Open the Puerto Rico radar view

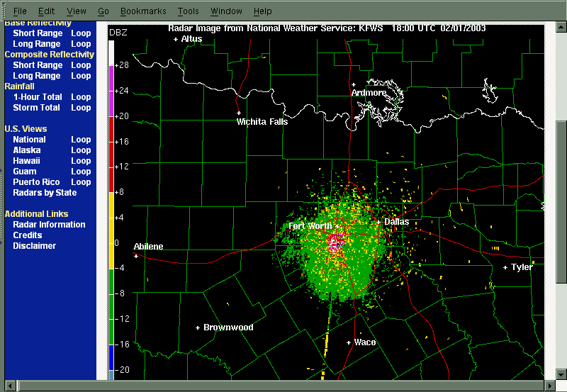[36, 182]
